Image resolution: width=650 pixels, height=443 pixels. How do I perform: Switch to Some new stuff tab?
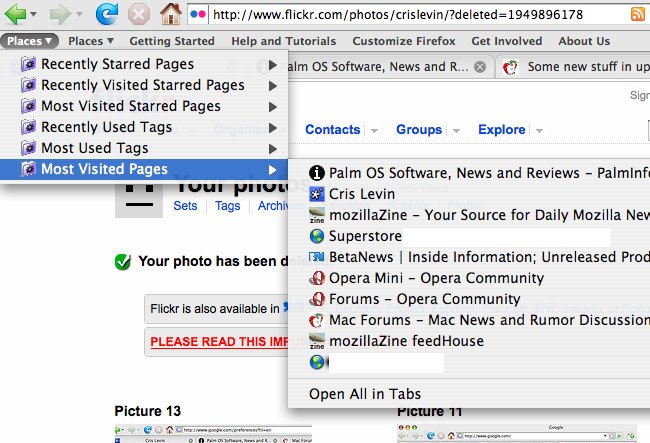pyautogui.click(x=573, y=67)
